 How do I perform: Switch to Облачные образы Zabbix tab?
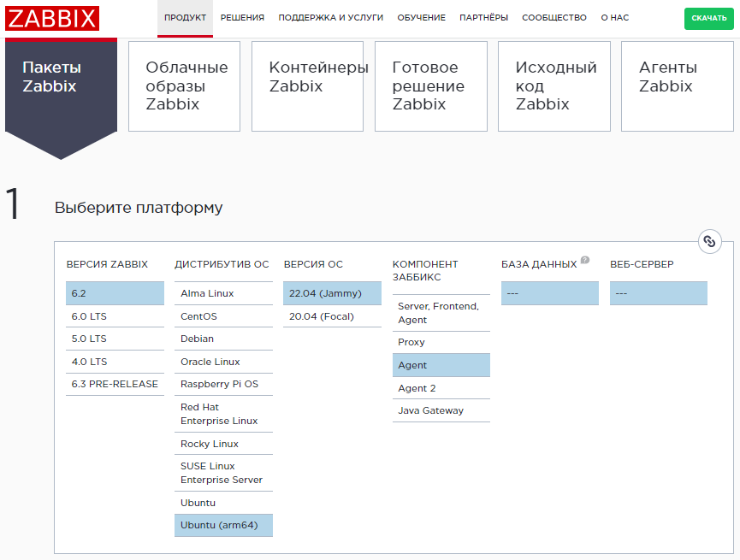pyautogui.click(x=184, y=86)
